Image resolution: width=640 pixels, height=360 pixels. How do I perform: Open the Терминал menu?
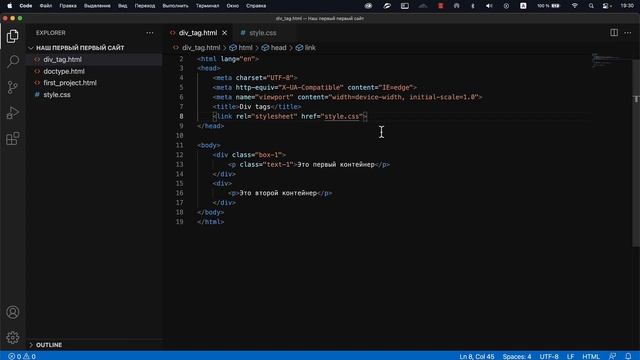(207, 6)
